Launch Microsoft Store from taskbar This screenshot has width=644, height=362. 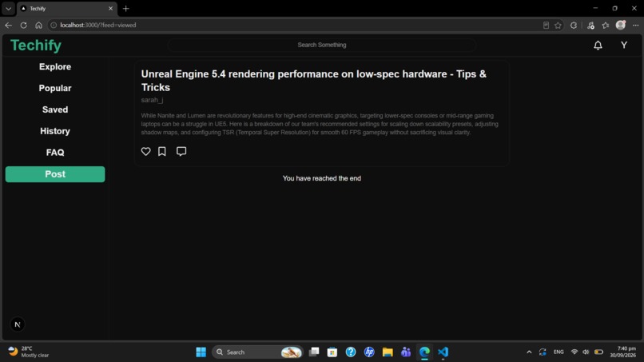coord(332,352)
